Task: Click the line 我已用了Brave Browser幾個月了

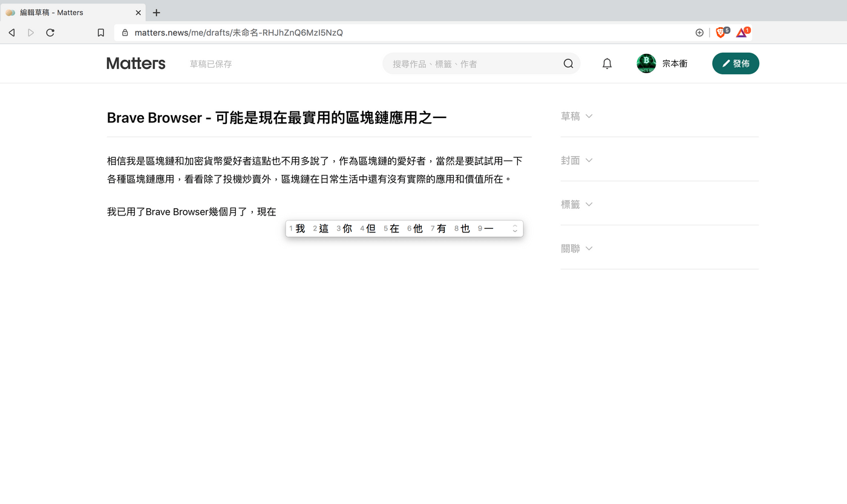Action: click(x=191, y=212)
